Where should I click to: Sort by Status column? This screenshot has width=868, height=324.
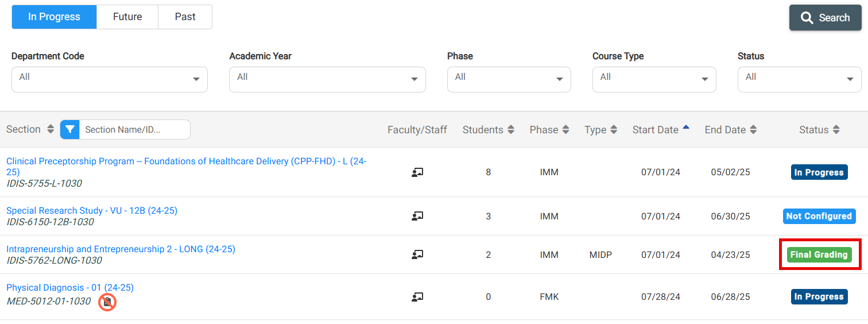point(836,130)
